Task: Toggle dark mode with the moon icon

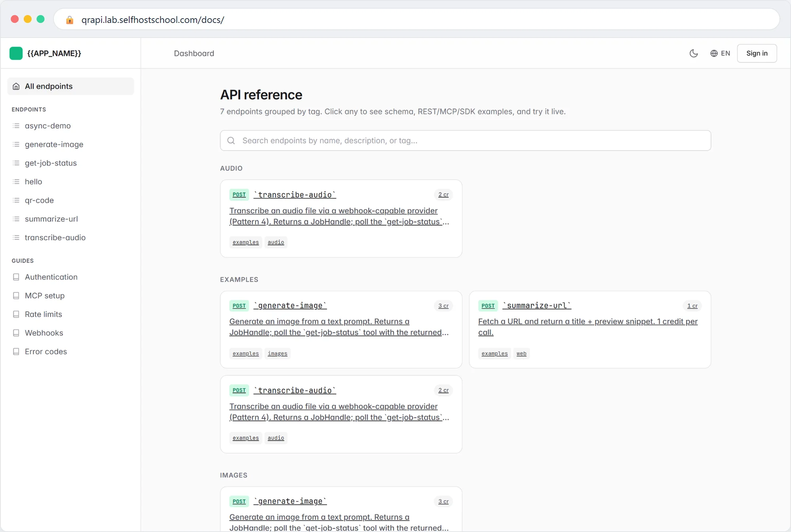Action: [x=694, y=53]
